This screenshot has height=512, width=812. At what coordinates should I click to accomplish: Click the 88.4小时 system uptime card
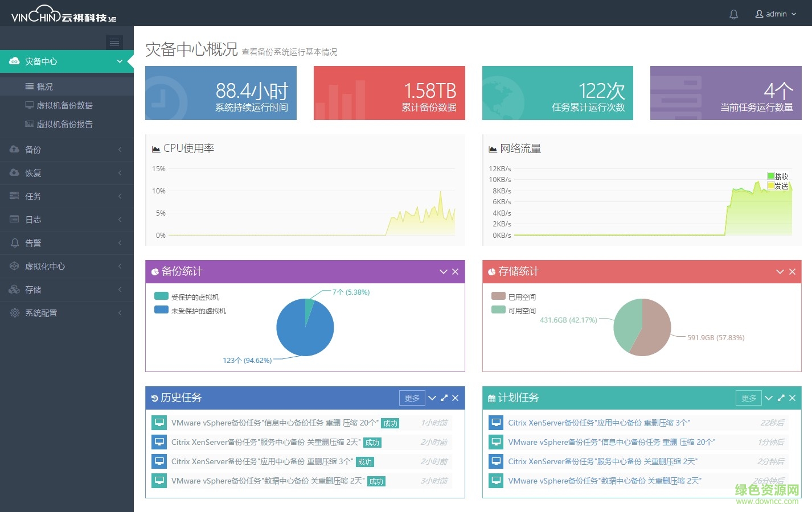click(221, 93)
